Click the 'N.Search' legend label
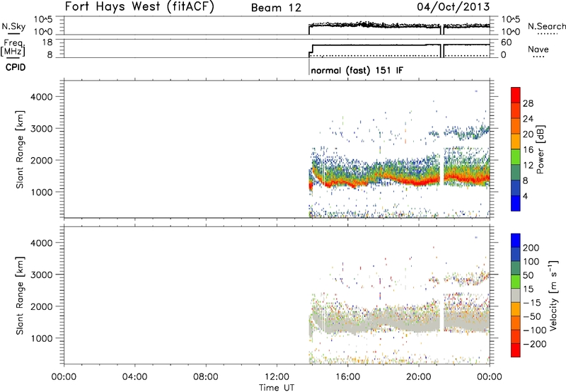The width and height of the screenshot is (566, 392). pyautogui.click(x=546, y=26)
